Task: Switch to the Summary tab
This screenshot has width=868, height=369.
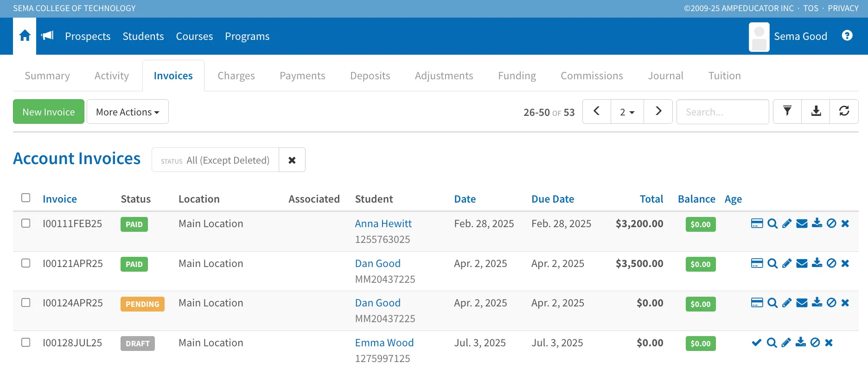Action: [x=47, y=76]
